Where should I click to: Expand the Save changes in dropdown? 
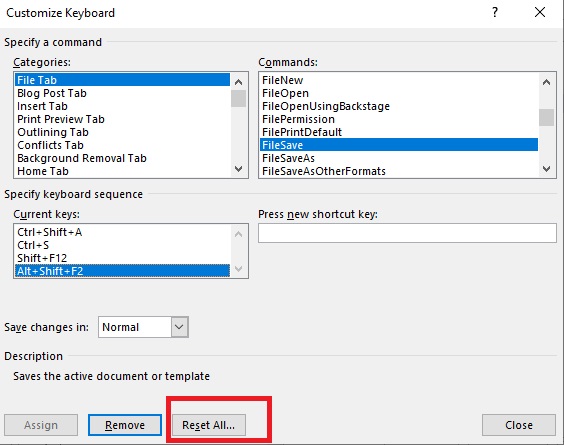tap(179, 327)
